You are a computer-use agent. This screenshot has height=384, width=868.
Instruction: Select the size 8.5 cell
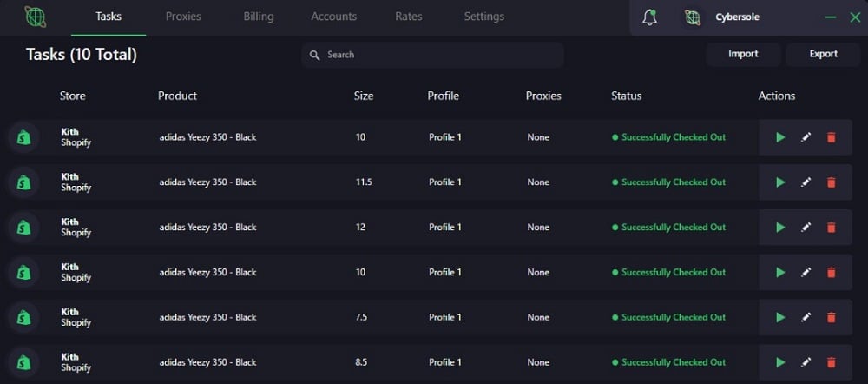[x=361, y=362]
